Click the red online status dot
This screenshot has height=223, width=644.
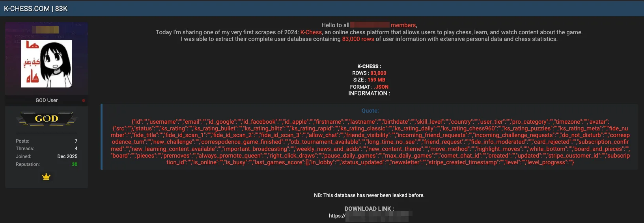tap(84, 100)
